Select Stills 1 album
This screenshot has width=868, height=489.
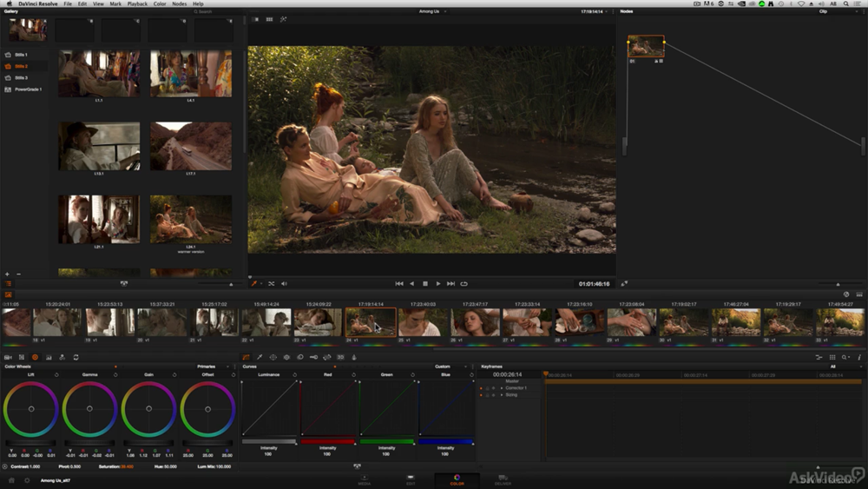(21, 55)
